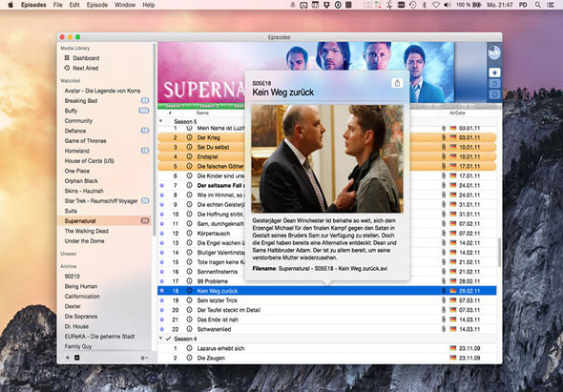This screenshot has height=392, width=563.
Task: Open Spotlight search in menu bar
Action: [537, 5]
